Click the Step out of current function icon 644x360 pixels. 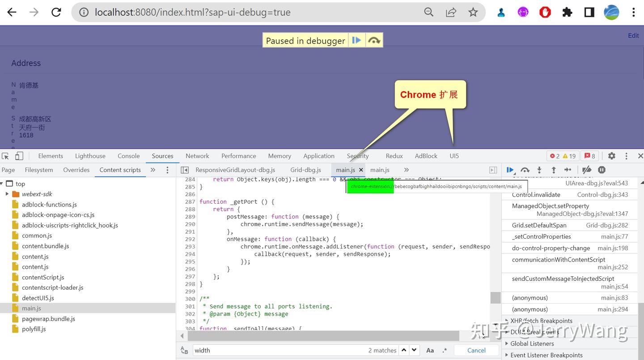tap(554, 170)
